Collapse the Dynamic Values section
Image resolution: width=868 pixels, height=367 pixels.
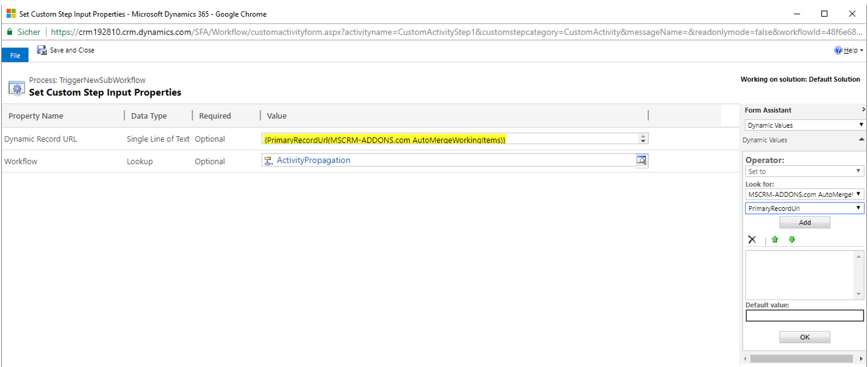[x=861, y=140]
